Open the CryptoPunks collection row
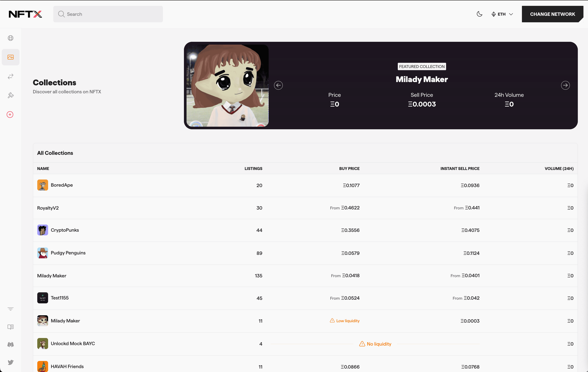The width and height of the screenshot is (588, 372). [x=65, y=230]
